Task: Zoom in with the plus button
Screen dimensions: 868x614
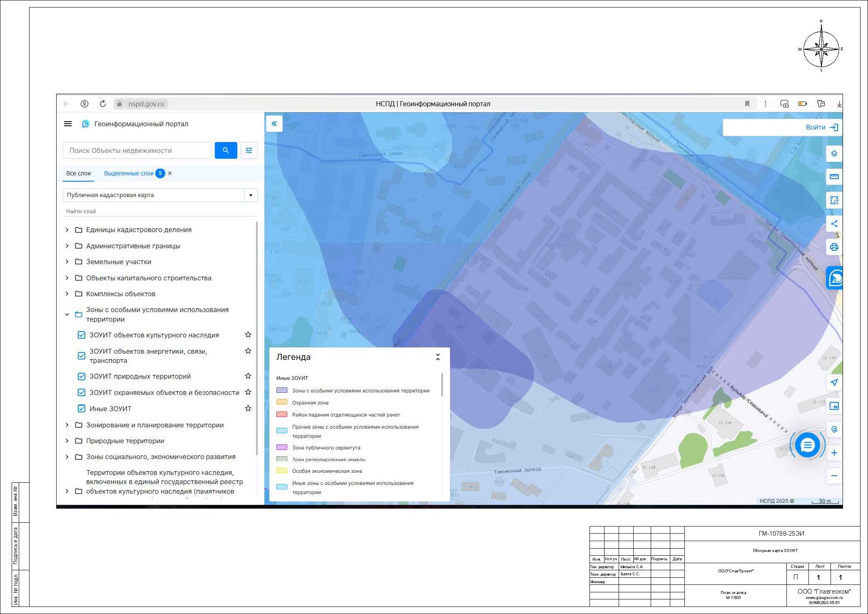Action: [x=834, y=453]
